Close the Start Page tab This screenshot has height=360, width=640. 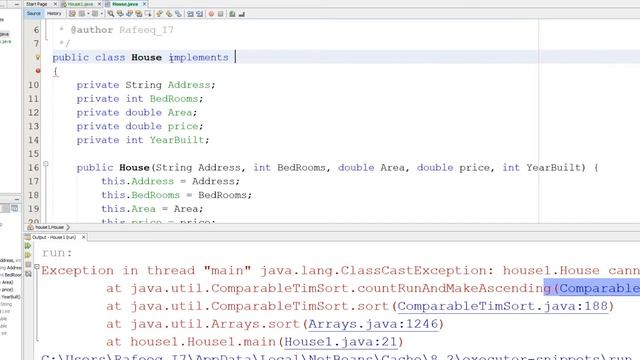tap(55, 4)
